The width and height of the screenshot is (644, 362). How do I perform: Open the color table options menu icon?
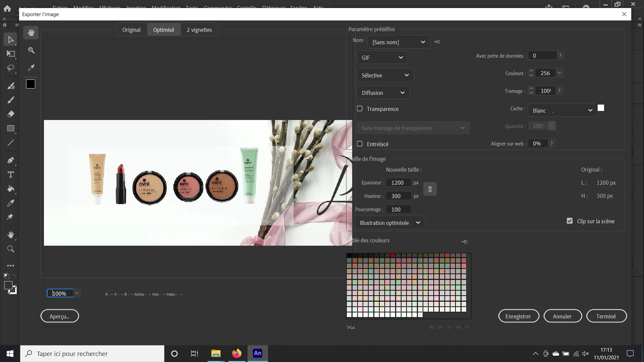[465, 242]
